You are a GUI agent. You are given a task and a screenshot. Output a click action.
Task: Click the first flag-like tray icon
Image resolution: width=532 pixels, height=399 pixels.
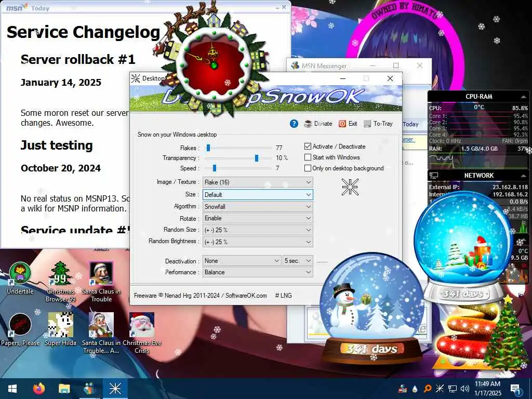[403, 389]
